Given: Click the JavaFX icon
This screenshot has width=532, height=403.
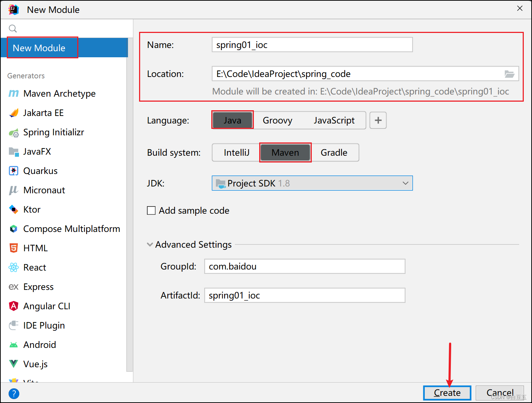Looking at the screenshot, I should [14, 152].
